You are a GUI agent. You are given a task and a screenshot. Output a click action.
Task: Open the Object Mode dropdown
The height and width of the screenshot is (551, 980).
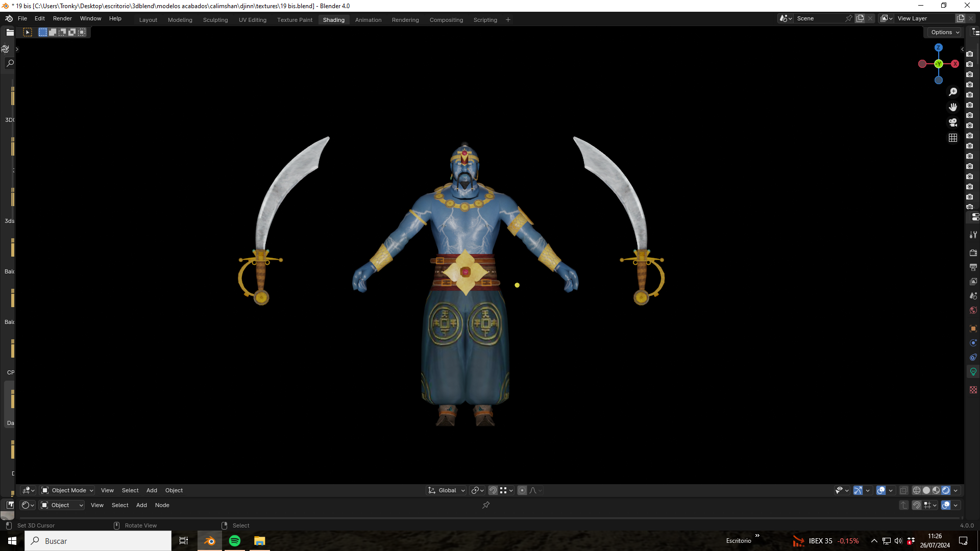point(67,490)
